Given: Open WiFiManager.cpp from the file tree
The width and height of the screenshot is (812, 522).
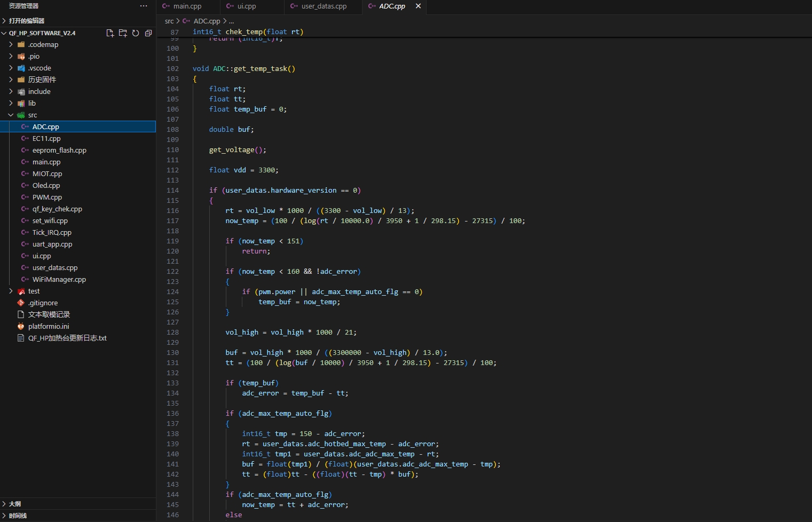Looking at the screenshot, I should 59,279.
